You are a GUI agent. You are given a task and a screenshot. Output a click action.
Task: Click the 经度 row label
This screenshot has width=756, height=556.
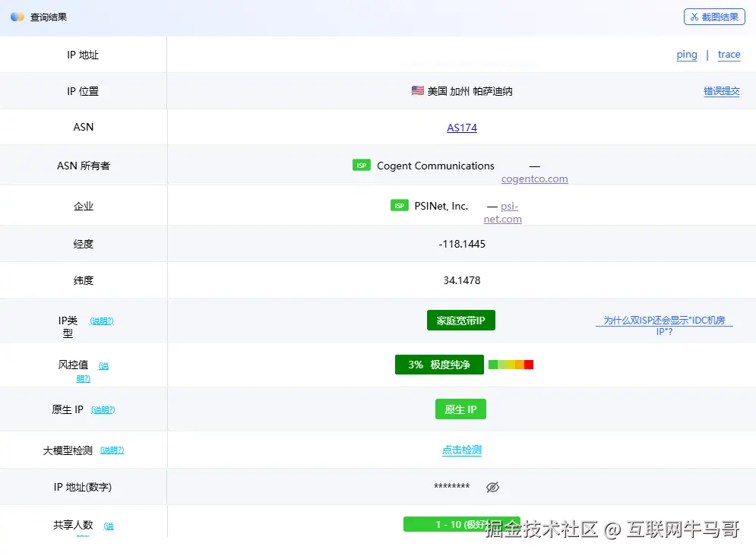coord(84,244)
